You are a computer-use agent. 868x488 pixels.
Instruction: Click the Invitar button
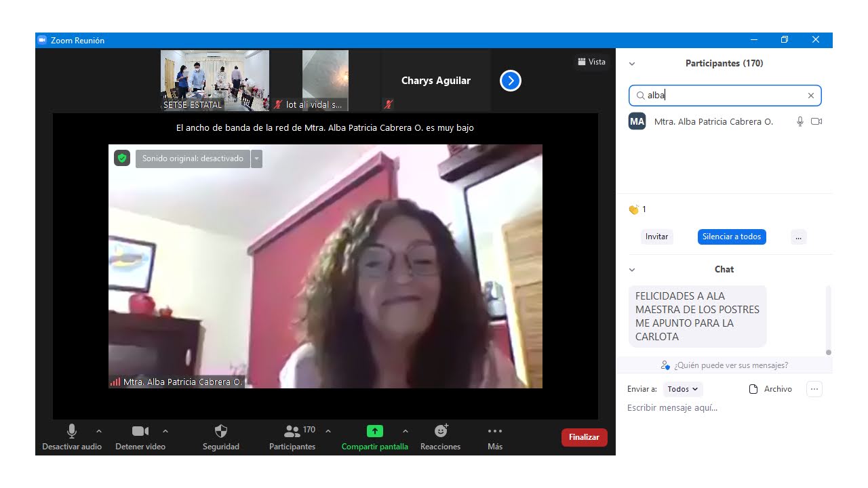[x=656, y=237]
